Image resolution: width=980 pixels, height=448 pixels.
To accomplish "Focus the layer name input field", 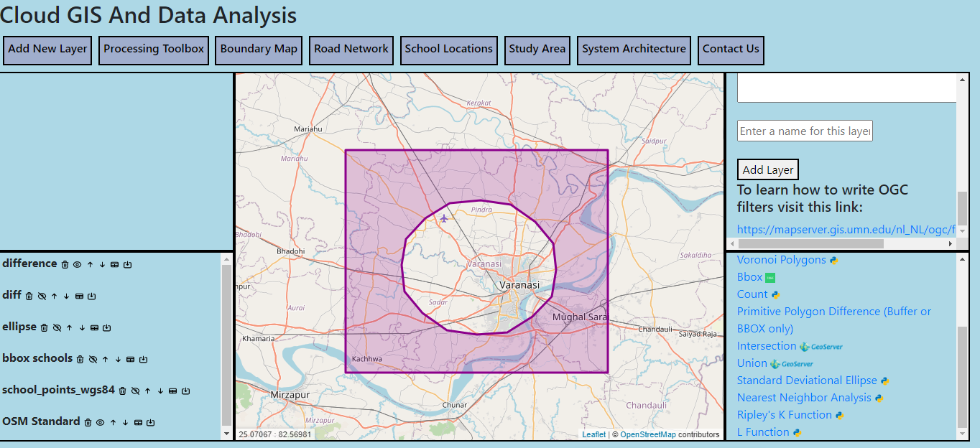I will pos(805,131).
